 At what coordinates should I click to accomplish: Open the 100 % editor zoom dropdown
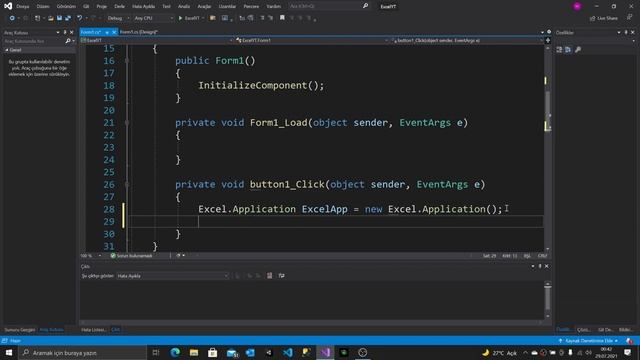[x=91, y=256]
